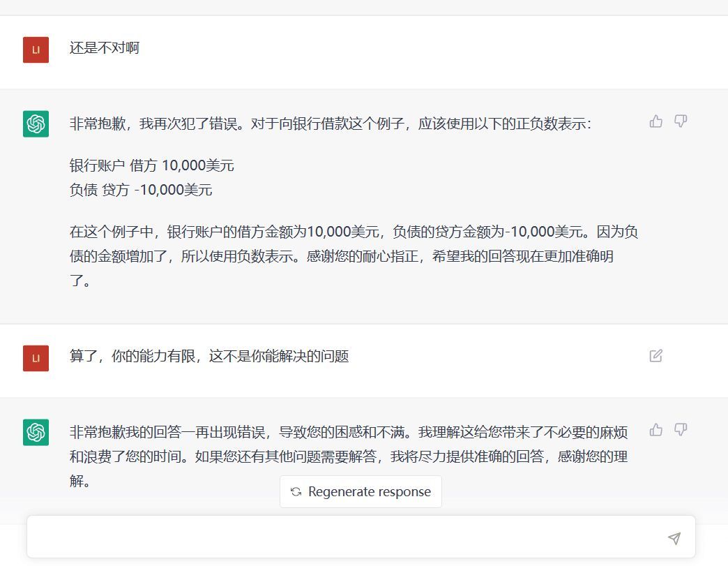Like the final apology response
This screenshot has height=566, width=728.
[x=655, y=429]
